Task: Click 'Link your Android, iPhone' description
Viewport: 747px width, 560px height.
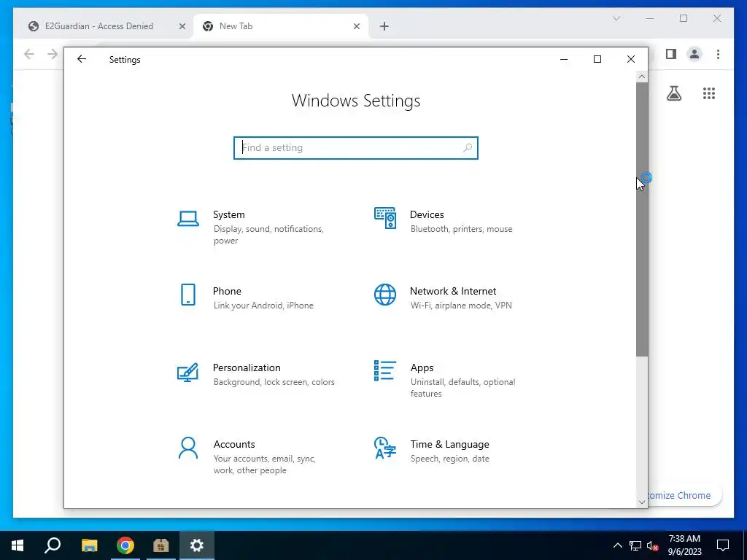Action: (263, 306)
